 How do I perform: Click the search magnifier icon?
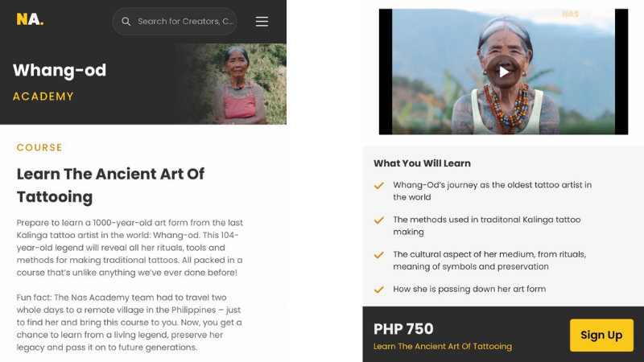click(x=126, y=22)
